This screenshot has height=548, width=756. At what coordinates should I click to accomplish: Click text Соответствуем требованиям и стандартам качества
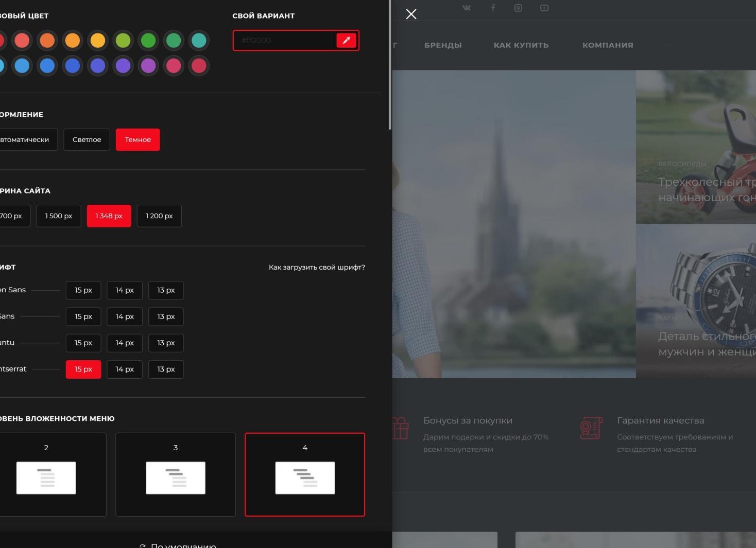click(675, 443)
